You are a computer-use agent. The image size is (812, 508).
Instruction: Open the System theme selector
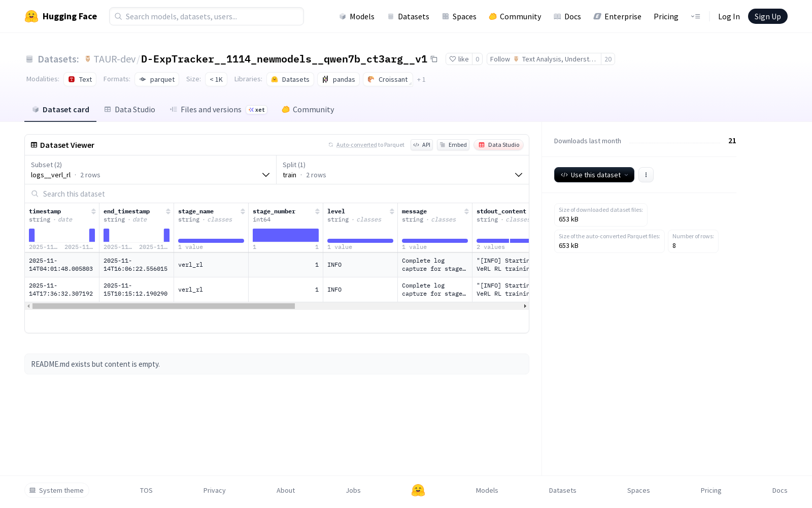click(x=57, y=490)
